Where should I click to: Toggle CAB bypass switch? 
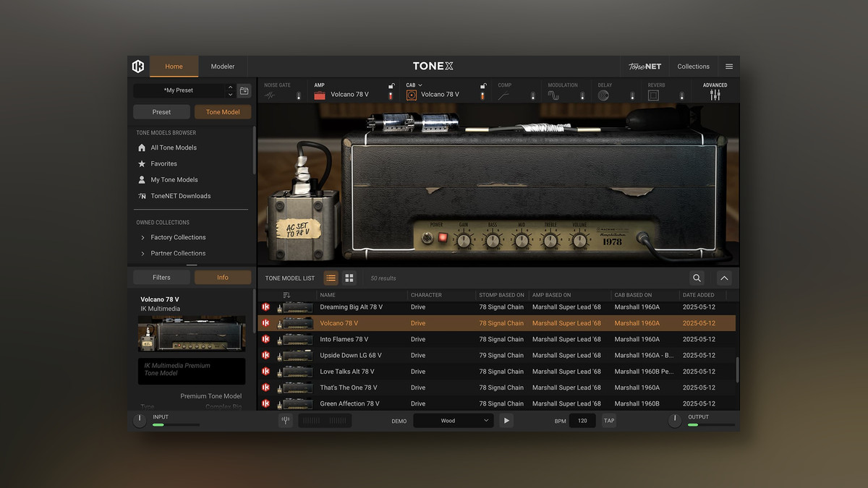tap(482, 95)
